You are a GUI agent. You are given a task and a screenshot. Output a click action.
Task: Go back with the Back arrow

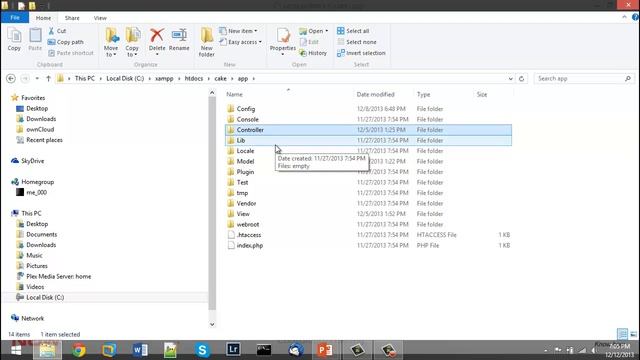[x=11, y=78]
